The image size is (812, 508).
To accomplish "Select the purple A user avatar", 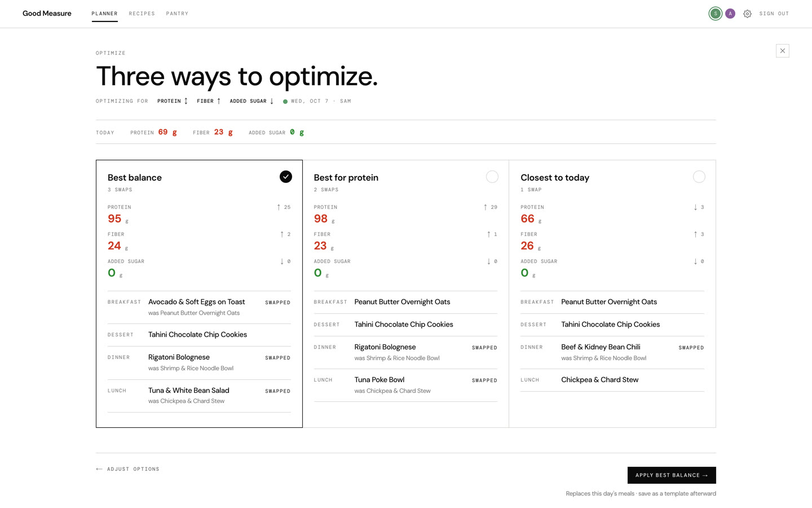I will tap(730, 14).
